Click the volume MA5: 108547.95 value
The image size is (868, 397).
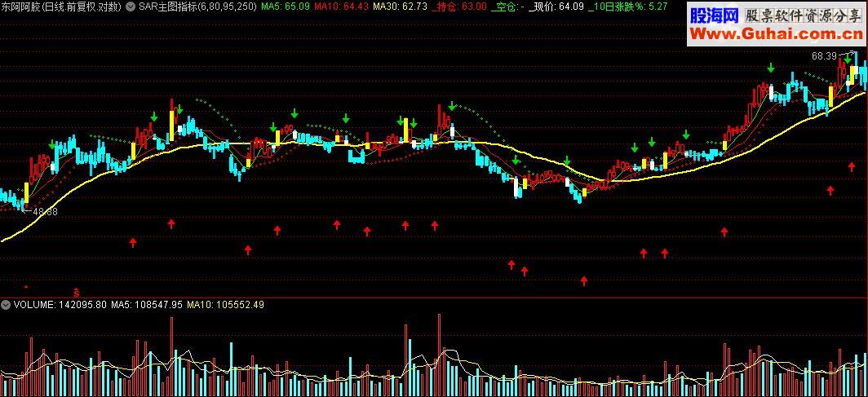click(147, 305)
